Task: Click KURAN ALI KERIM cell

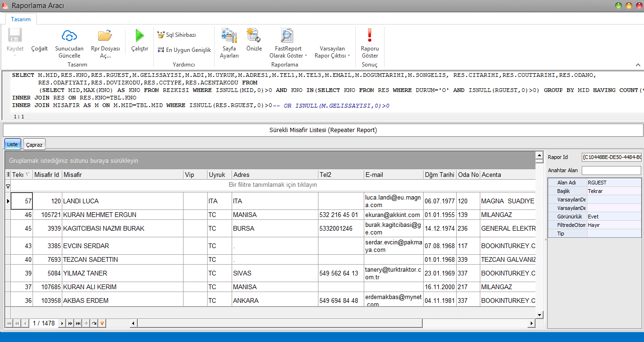Action: pyautogui.click(x=123, y=287)
